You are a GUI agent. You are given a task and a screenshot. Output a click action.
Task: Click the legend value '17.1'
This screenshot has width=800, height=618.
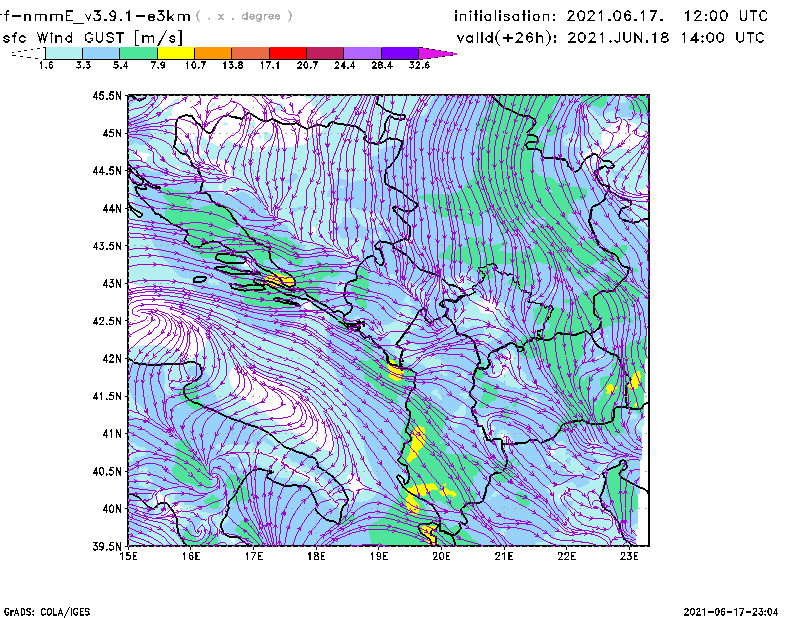tap(269, 65)
